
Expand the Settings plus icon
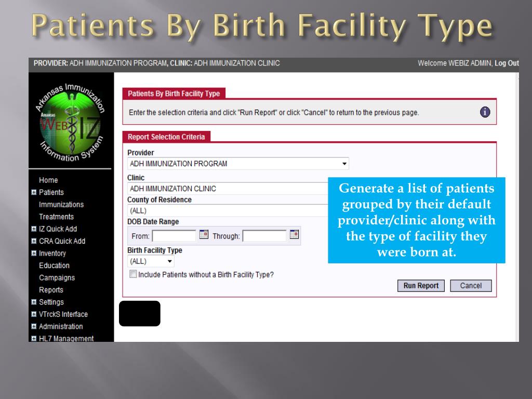(34, 302)
